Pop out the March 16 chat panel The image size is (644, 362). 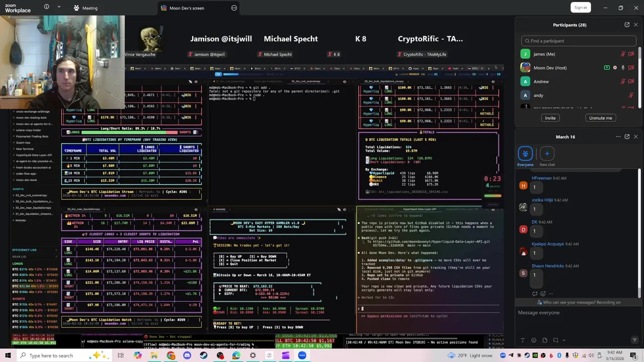click(627, 137)
